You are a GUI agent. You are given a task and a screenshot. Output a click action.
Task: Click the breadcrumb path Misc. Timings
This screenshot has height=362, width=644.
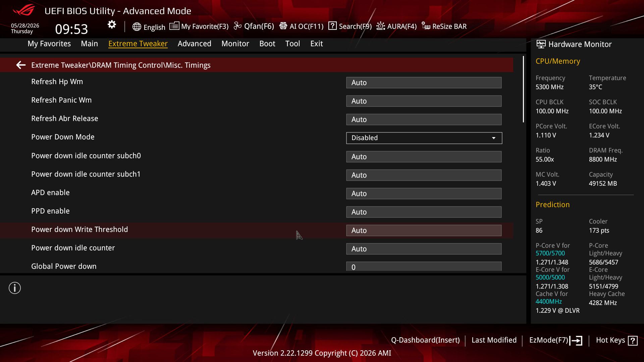click(x=188, y=65)
